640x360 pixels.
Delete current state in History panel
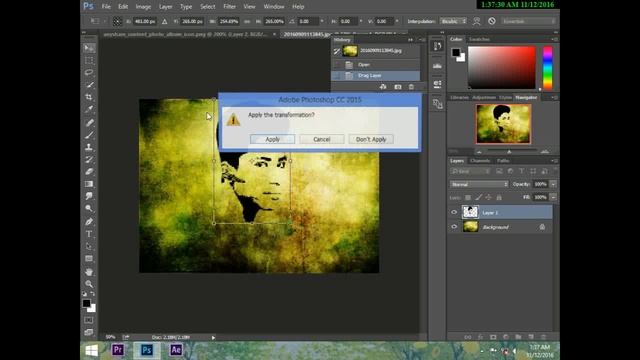411,87
